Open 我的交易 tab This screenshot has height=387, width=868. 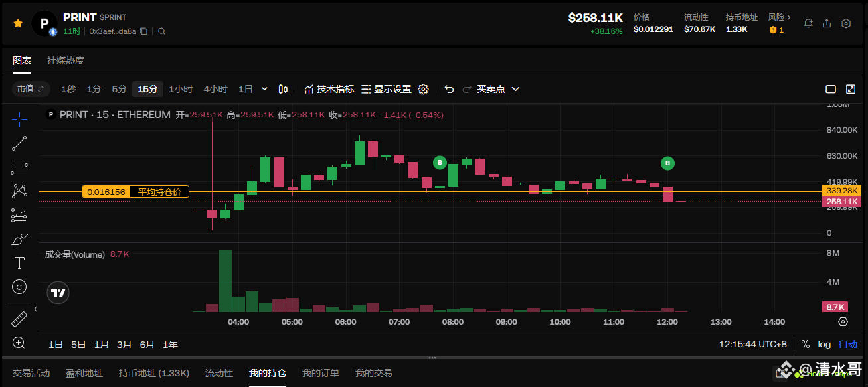374,374
